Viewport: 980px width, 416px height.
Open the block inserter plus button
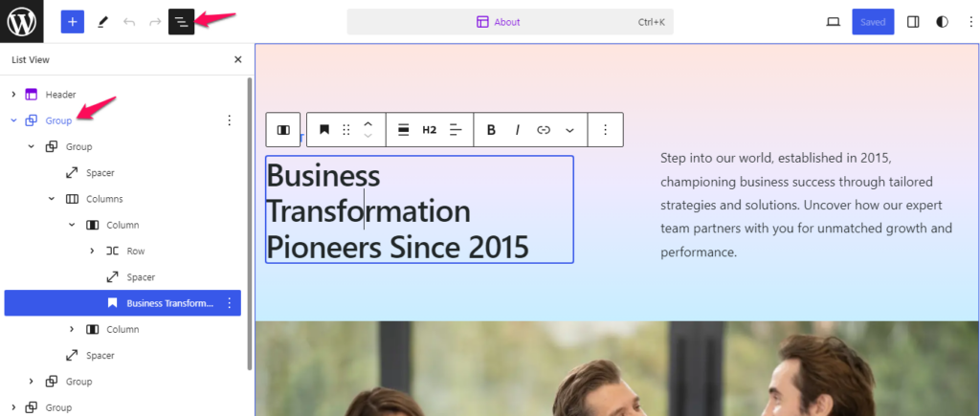72,22
